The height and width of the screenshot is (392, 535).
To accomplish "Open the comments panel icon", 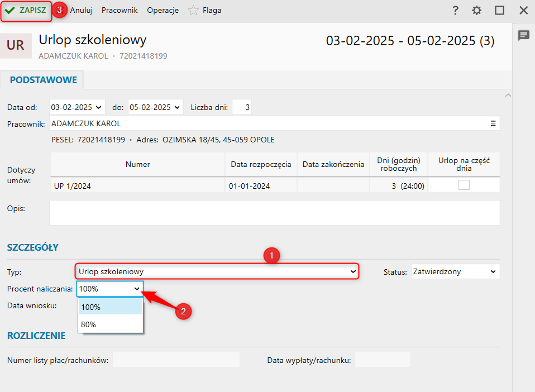I will 523,35.
